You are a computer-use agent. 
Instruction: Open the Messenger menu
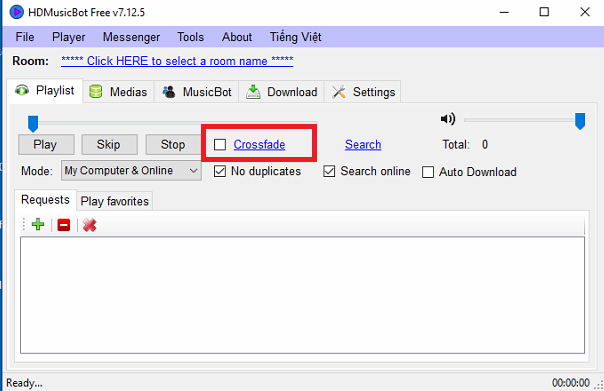[131, 37]
